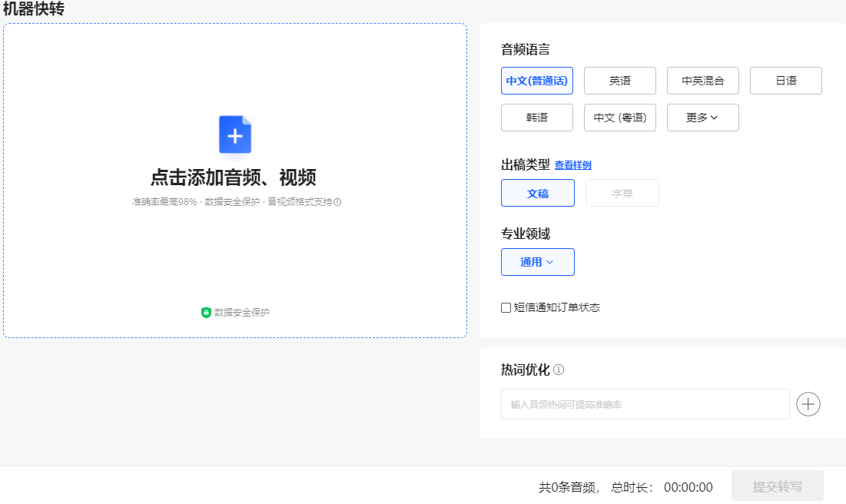Viewport: 846px width, 504px height.
Task: Select 中文(普通话) audio language
Action: [537, 81]
